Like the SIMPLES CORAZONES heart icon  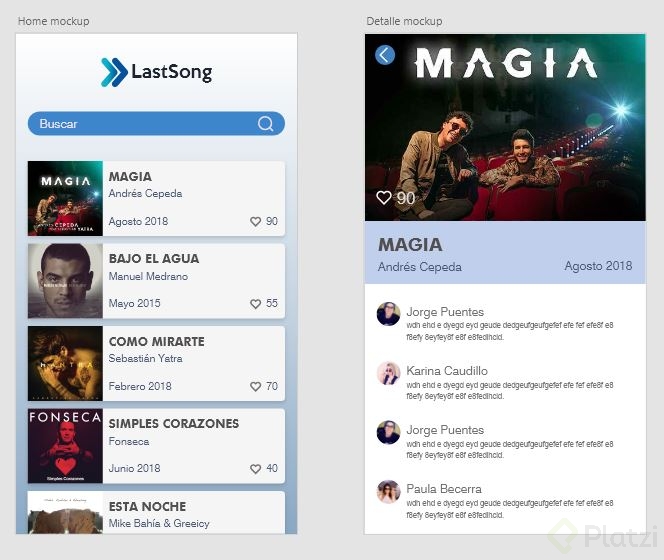255,469
